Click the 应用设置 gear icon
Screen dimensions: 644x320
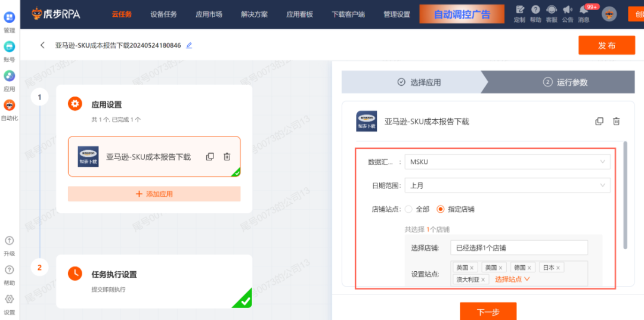tap(75, 104)
